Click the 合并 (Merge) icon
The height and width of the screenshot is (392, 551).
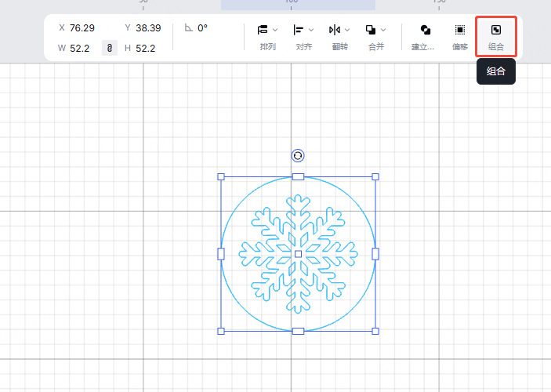click(x=371, y=30)
